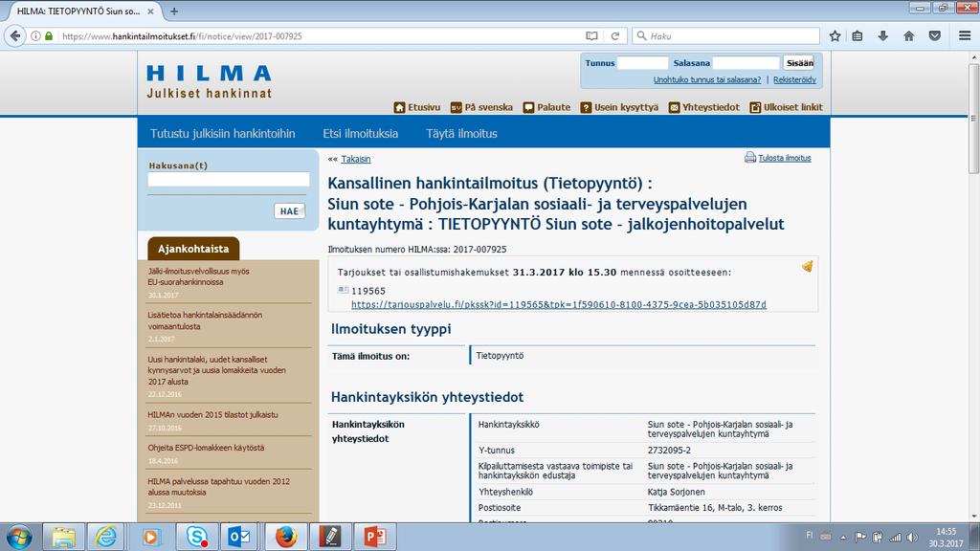Image resolution: width=980 pixels, height=551 pixels.
Task: Open site info next to the padlock
Action: (35, 36)
